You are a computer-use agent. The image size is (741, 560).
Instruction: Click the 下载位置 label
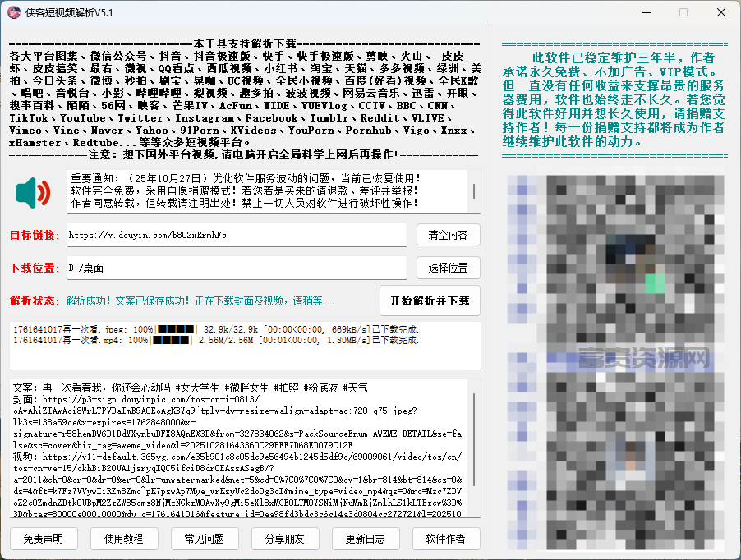point(34,268)
